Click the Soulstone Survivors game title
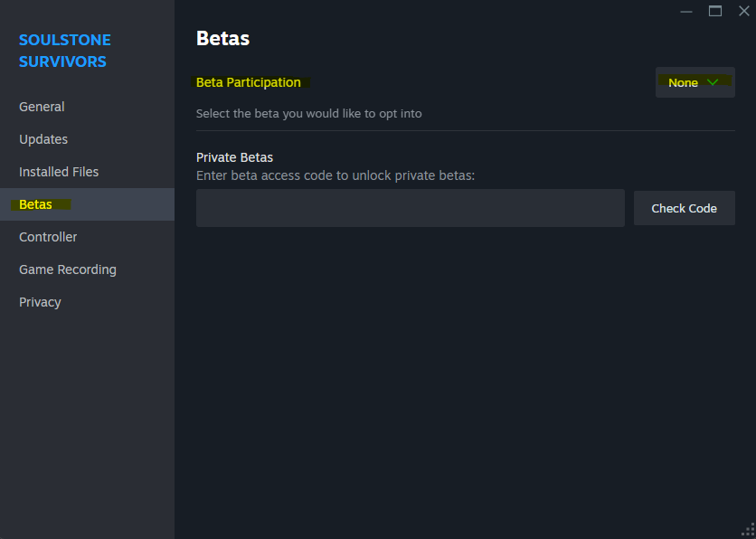This screenshot has width=756, height=539. tap(64, 51)
